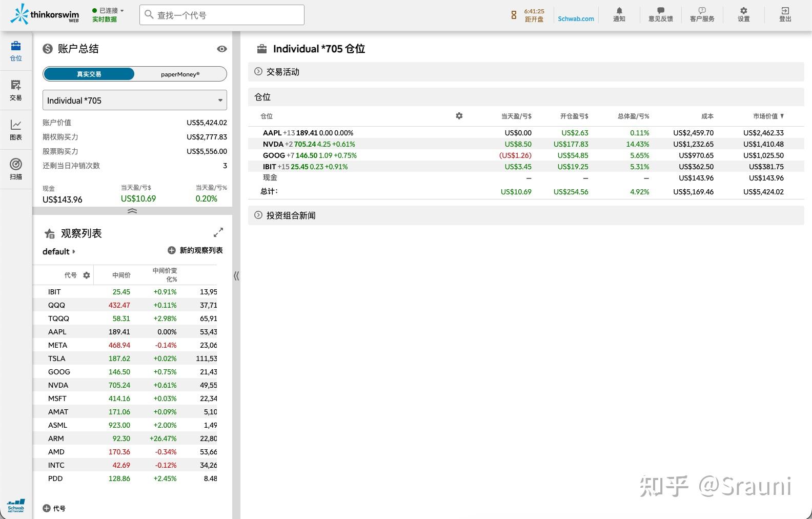Select TQQQ in the watchlist
812x519 pixels.
pyautogui.click(x=125, y=318)
